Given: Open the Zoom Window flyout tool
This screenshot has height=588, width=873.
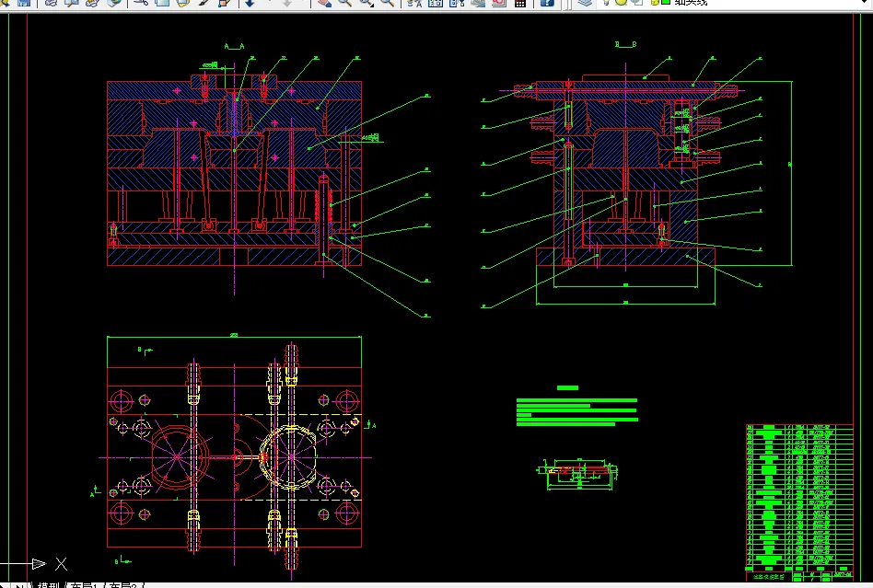Looking at the screenshot, I should 366,2.
